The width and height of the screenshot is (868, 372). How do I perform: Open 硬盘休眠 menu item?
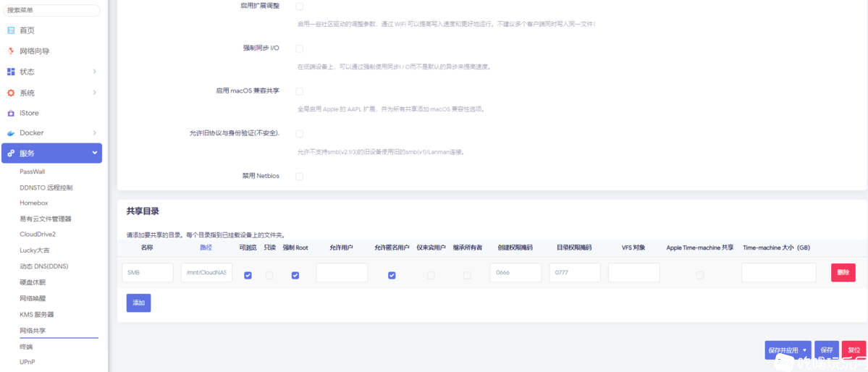[33, 282]
